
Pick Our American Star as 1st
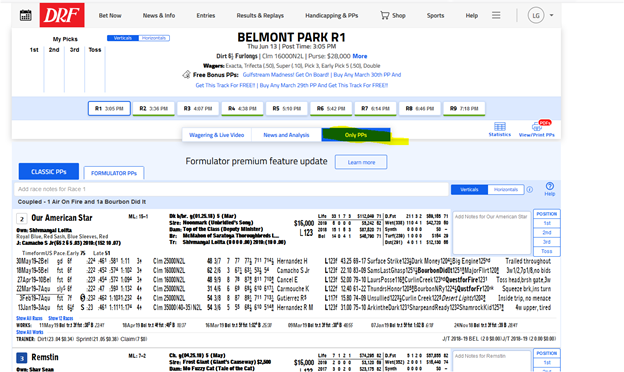[x=547, y=223]
